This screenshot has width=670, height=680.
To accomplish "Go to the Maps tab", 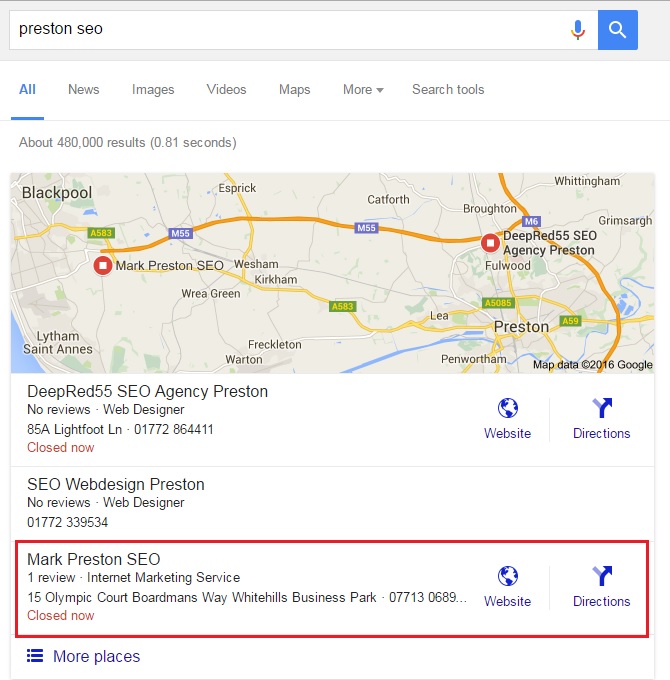I will (x=294, y=90).
